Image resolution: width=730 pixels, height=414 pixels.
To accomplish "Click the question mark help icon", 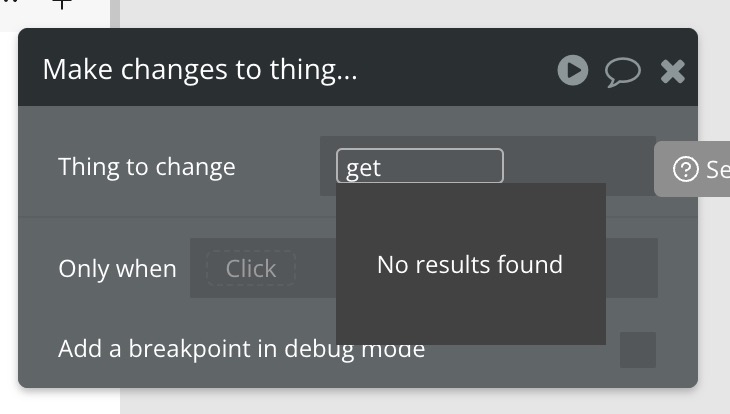I will [x=685, y=169].
